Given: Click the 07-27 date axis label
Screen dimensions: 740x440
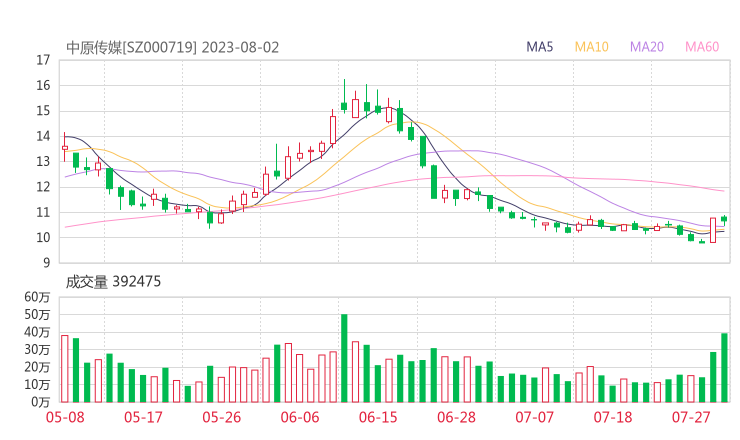Looking at the screenshot, I should pos(691,417).
